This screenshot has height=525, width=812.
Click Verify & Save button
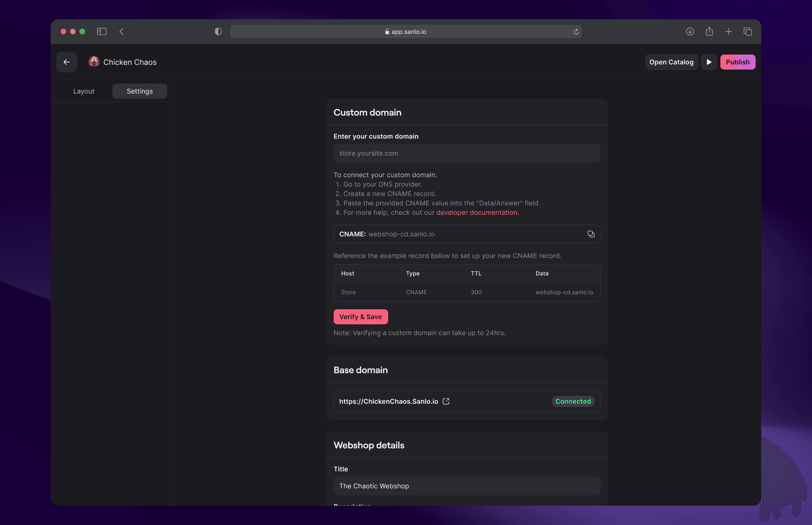361,317
